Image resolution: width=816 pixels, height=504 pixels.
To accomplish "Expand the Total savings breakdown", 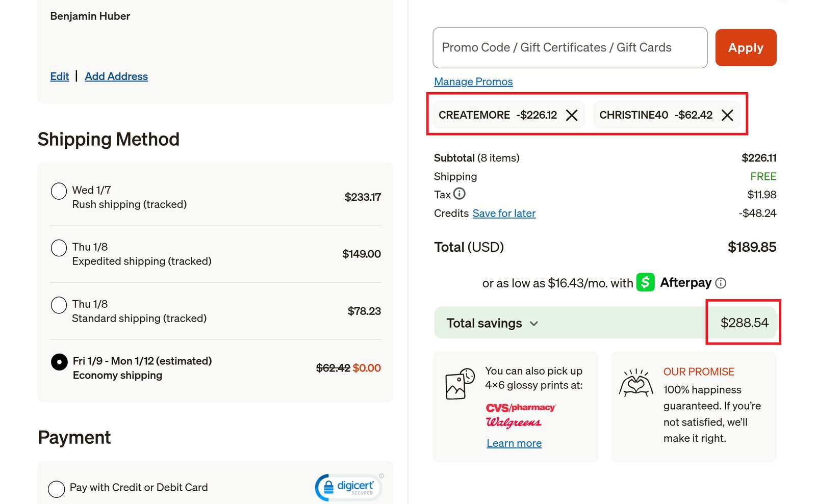I will click(534, 323).
